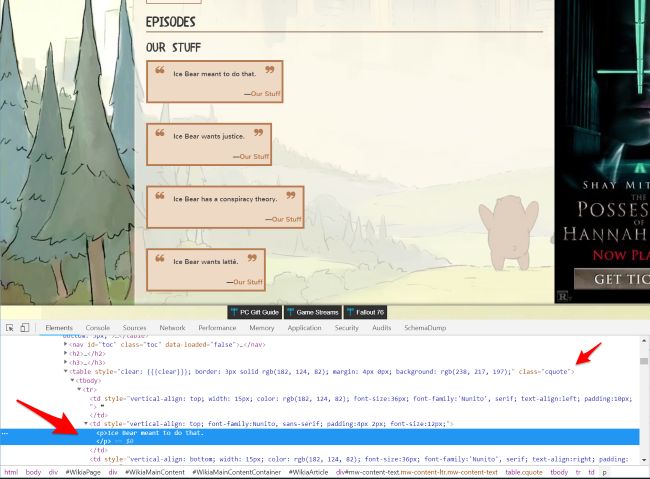Select div#mw-content-text in the breadcrumb

[x=417, y=472]
